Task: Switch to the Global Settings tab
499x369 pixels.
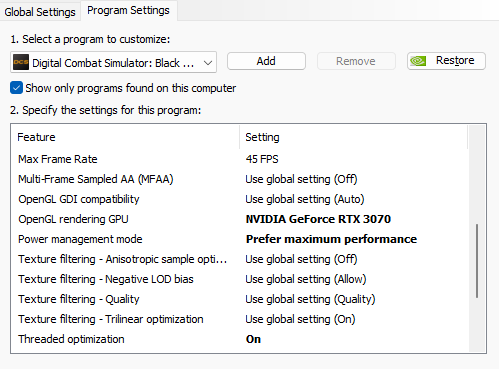Action: point(40,12)
